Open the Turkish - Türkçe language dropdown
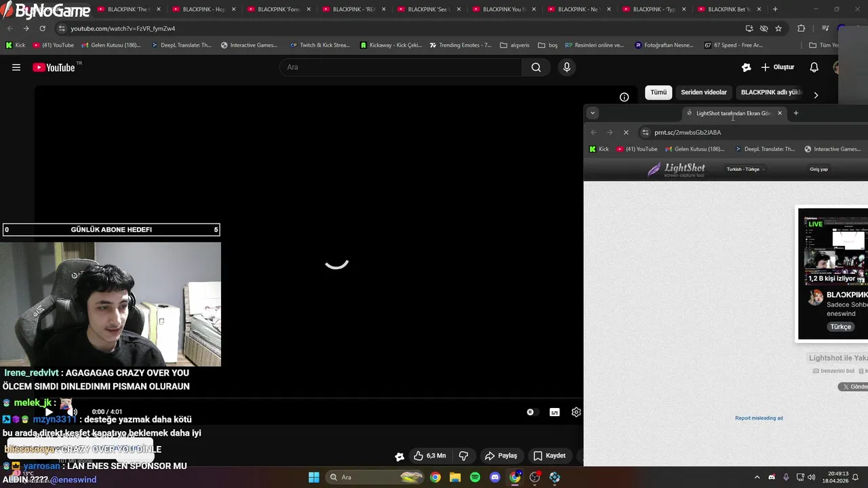Viewport: 868px width, 488px height. click(745, 169)
